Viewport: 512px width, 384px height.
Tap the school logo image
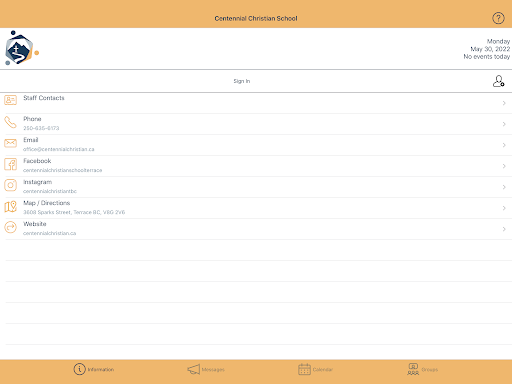pos(22,48)
